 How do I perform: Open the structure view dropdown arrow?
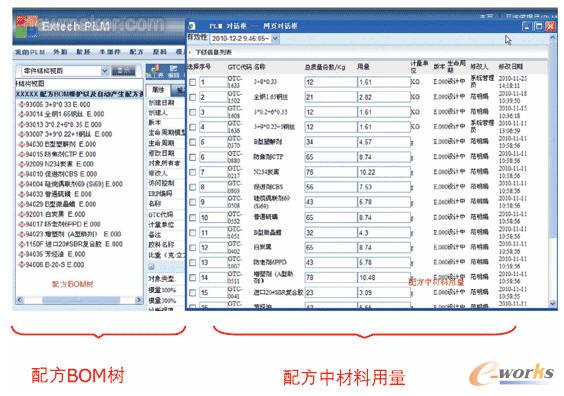pos(104,71)
